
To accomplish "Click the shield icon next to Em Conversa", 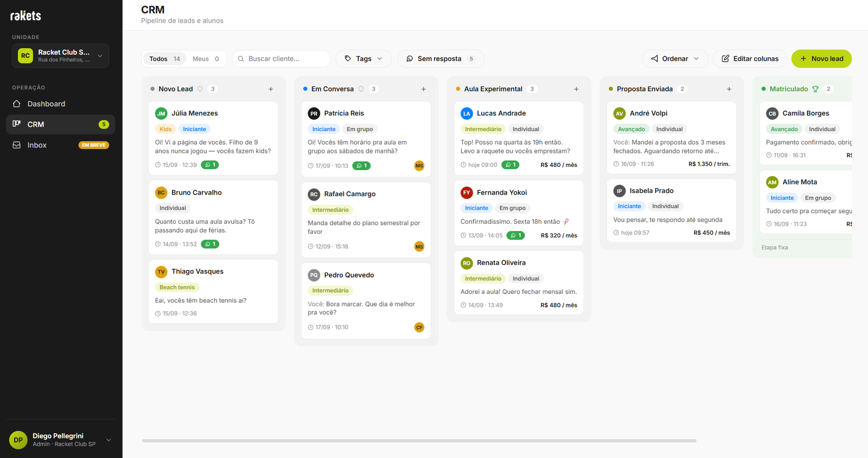I will [361, 89].
